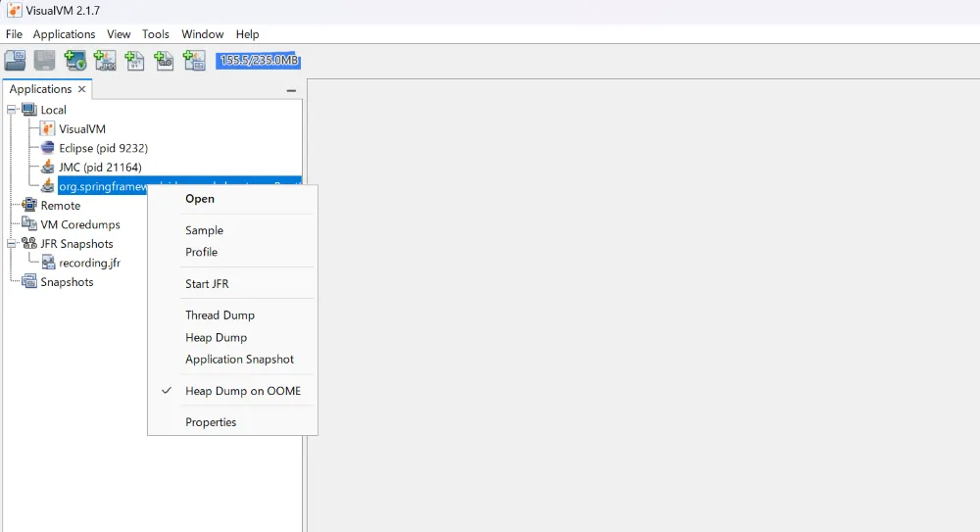The image size is (980, 532).
Task: Close the Applications tab
Action: (x=82, y=89)
